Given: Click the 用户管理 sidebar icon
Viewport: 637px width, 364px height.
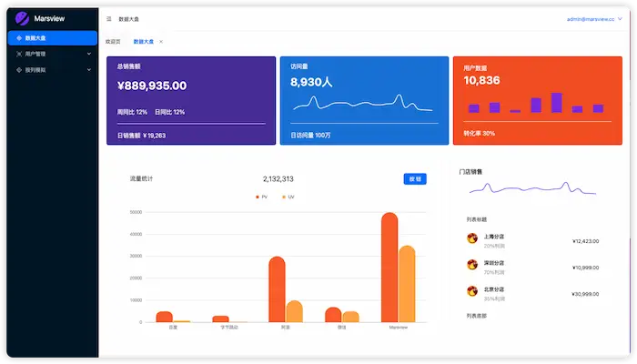Looking at the screenshot, I should click(19, 54).
